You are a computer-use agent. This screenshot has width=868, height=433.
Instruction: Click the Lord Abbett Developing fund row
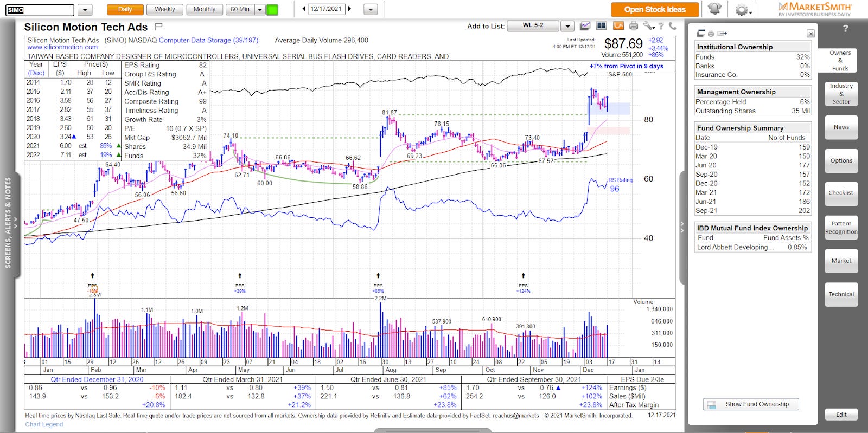[x=752, y=247]
